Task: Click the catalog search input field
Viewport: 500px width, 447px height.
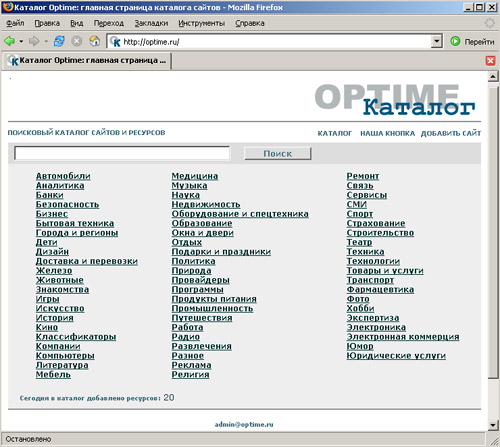Action: (x=122, y=153)
